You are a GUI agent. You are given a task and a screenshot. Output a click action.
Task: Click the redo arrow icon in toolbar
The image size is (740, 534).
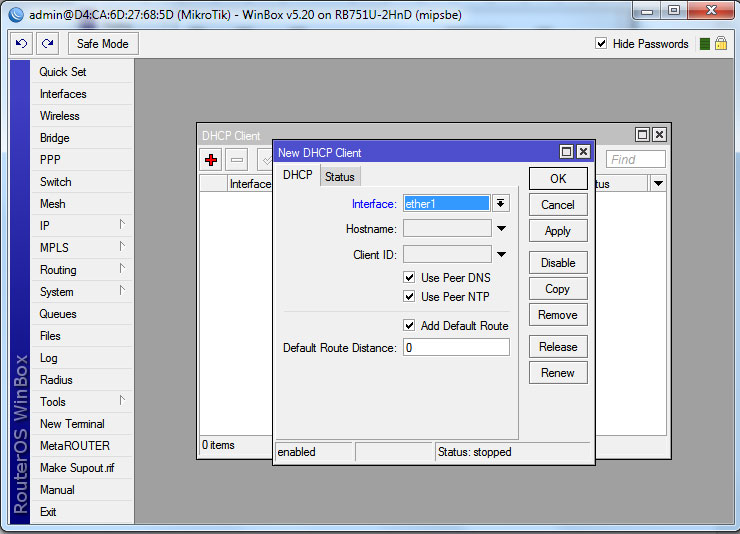pyautogui.click(x=47, y=44)
